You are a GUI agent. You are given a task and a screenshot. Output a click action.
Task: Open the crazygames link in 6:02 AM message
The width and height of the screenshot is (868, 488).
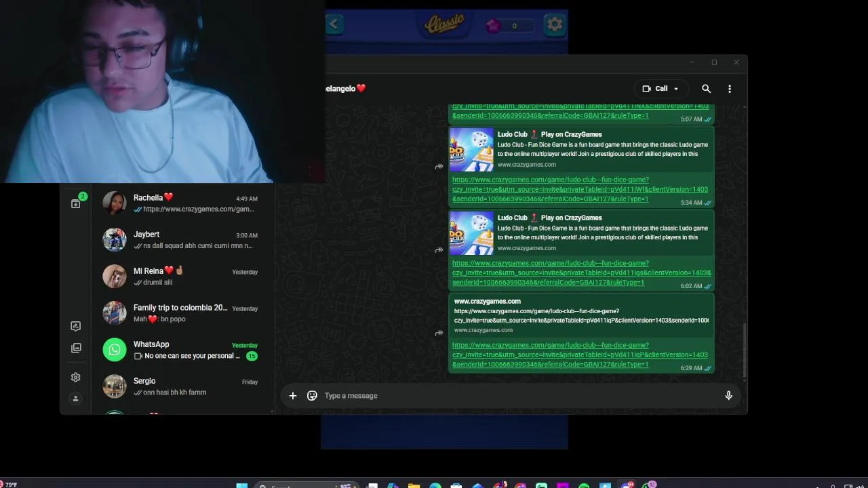coord(581,272)
